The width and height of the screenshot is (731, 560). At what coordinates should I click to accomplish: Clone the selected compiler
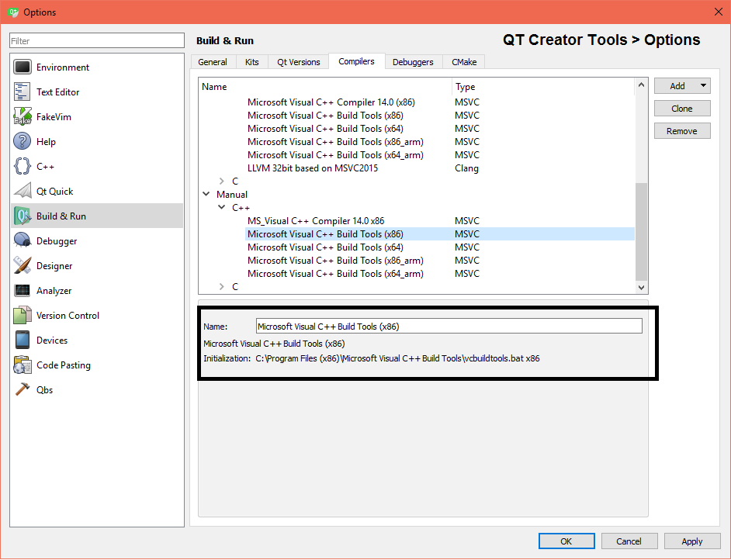tap(682, 109)
